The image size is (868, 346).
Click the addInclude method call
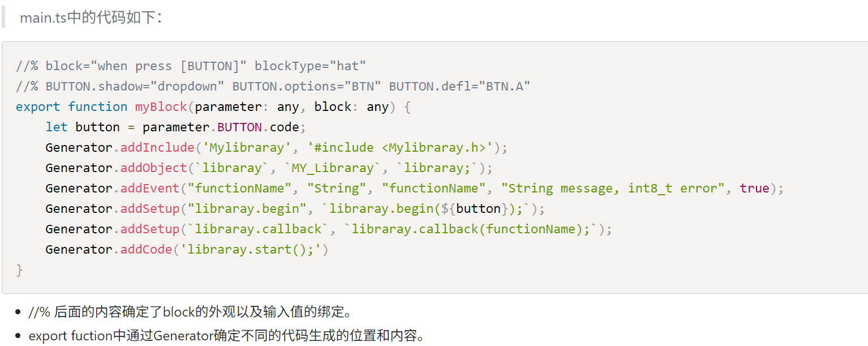click(157, 148)
